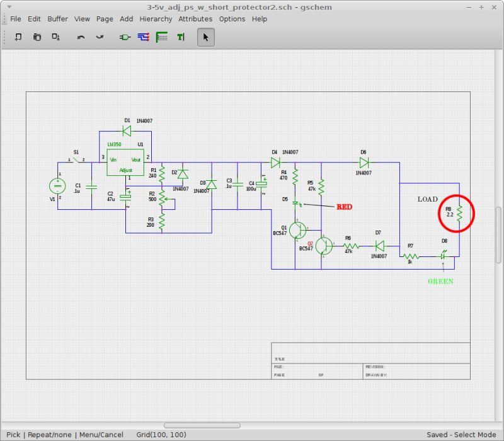Activate the Add Nets tool

[x=142, y=37]
